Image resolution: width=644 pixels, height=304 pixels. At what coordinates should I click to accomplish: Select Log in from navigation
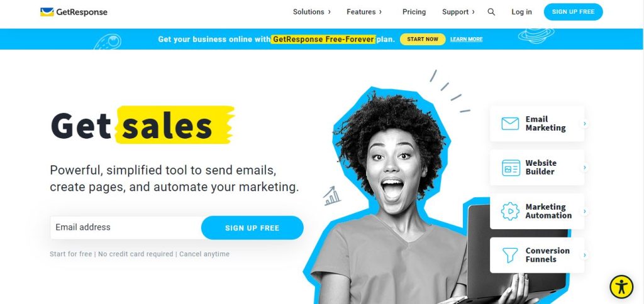click(521, 12)
